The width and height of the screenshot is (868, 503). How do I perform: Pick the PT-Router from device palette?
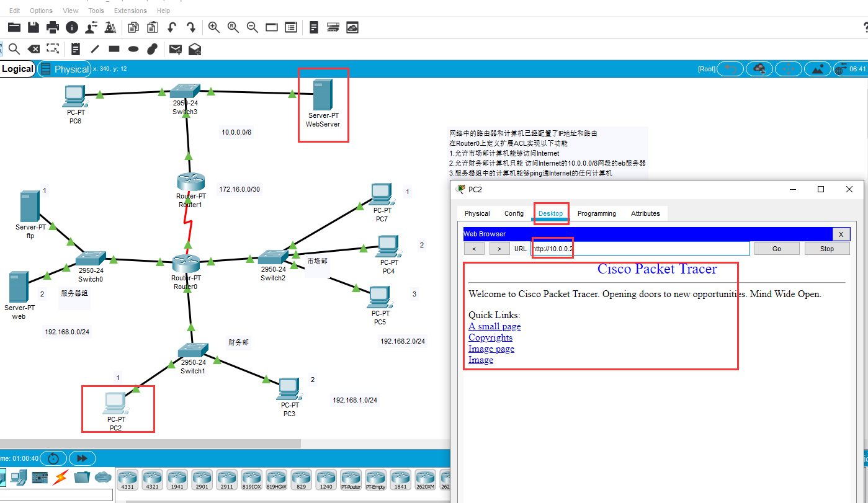click(351, 479)
